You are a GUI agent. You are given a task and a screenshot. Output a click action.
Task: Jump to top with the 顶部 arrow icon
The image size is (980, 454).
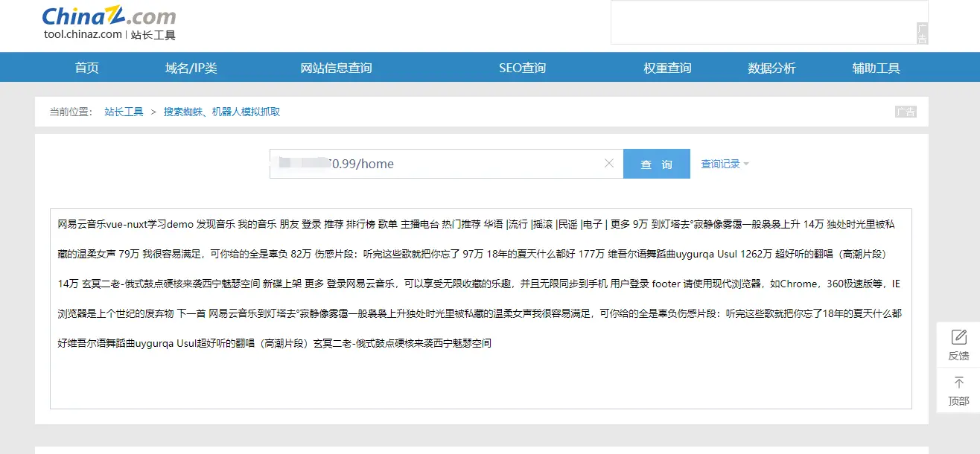tap(958, 383)
